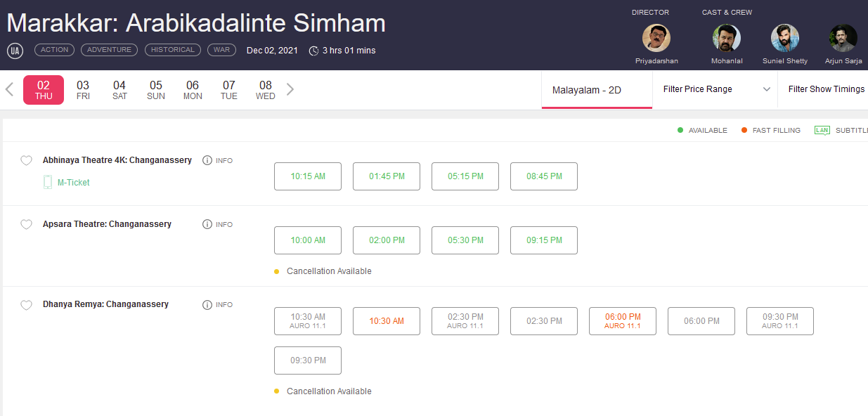Select 10:30 AM AURO 11.1 show

coord(308,321)
